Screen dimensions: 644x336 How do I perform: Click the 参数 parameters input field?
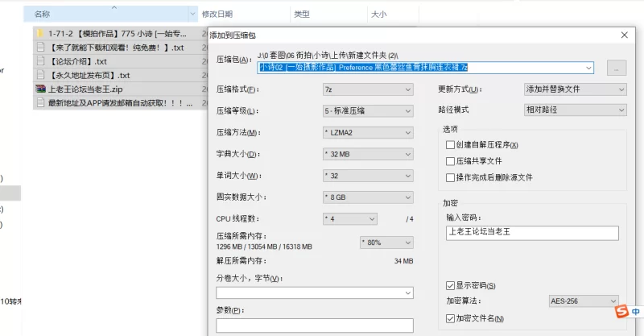[x=314, y=326]
